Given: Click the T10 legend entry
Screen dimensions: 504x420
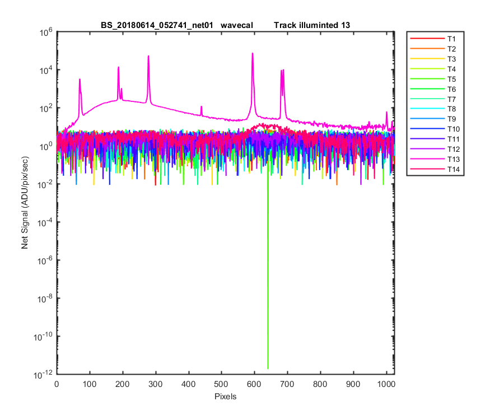Looking at the screenshot, I should (435, 129).
